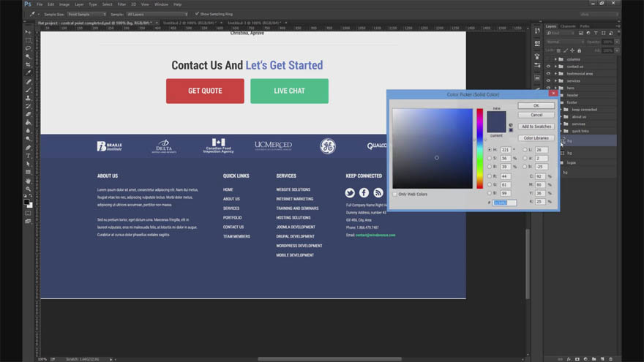Screen dimensions: 644x362
Task: Select the L lightness radio button
Action: click(x=525, y=150)
